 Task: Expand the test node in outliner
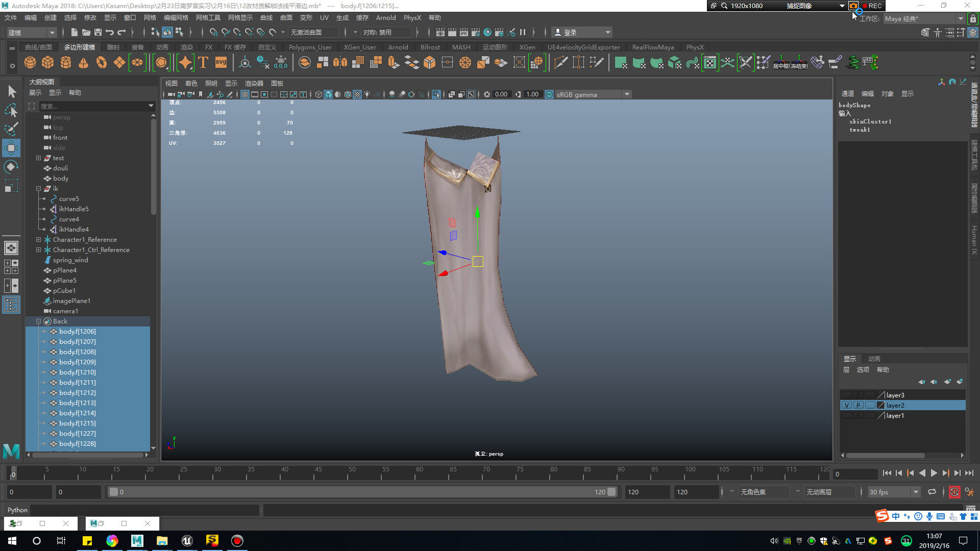click(38, 158)
